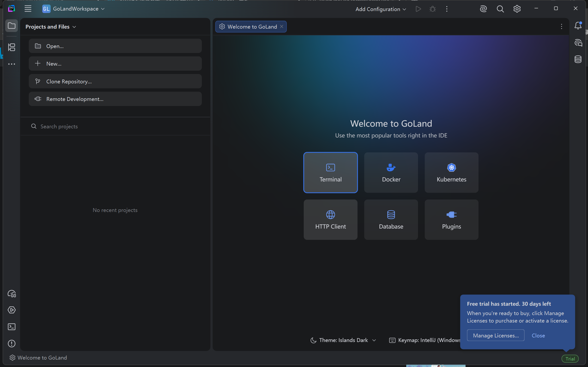
Task: Minimize the GoLand window
Action: [536, 8]
